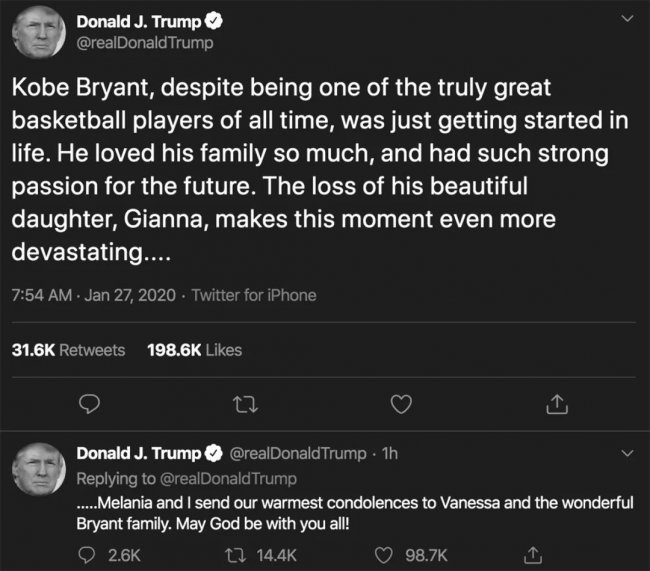Click the "Twitter for iPhone" source label
650x571 pixels.
(x=253, y=295)
